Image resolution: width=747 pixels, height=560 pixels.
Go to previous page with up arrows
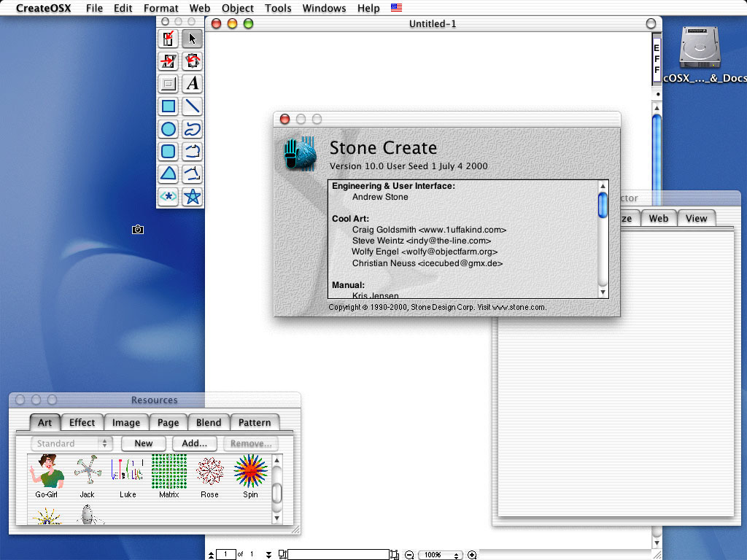(x=211, y=555)
